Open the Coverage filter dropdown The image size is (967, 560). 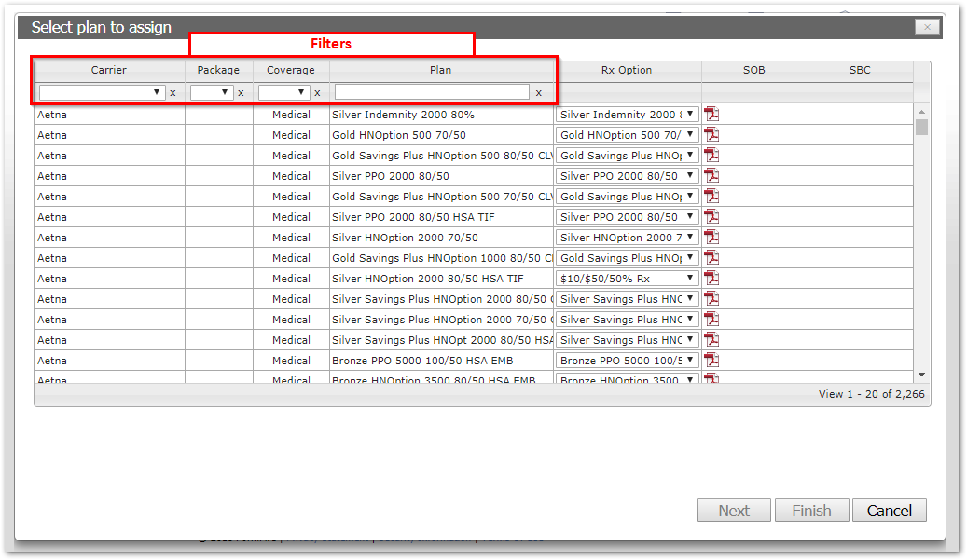pyautogui.click(x=283, y=92)
